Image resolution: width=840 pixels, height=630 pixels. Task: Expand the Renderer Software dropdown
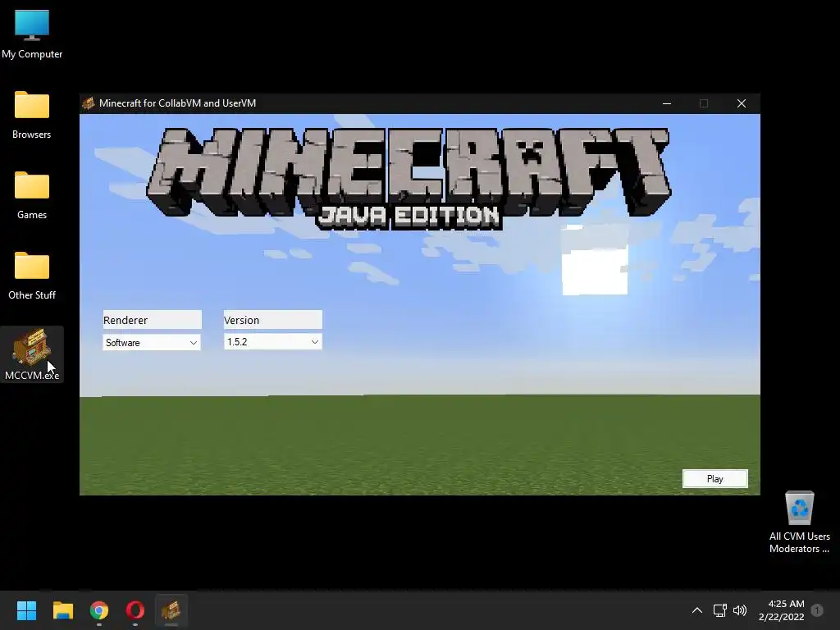click(152, 343)
